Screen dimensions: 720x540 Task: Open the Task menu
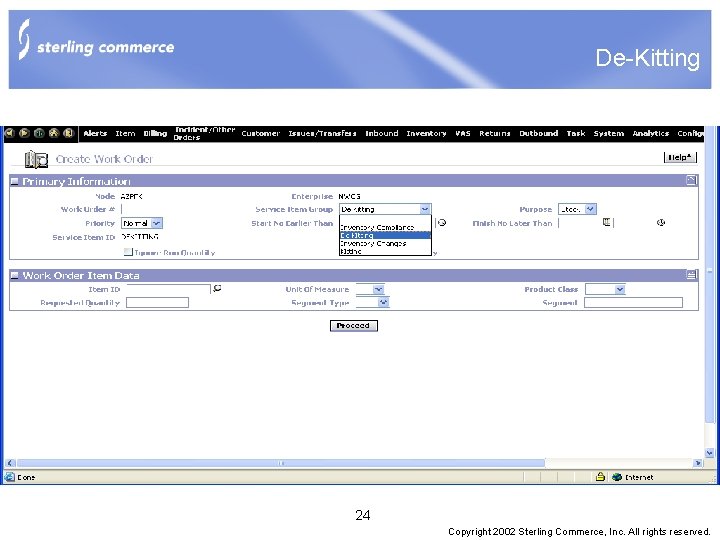click(x=576, y=133)
